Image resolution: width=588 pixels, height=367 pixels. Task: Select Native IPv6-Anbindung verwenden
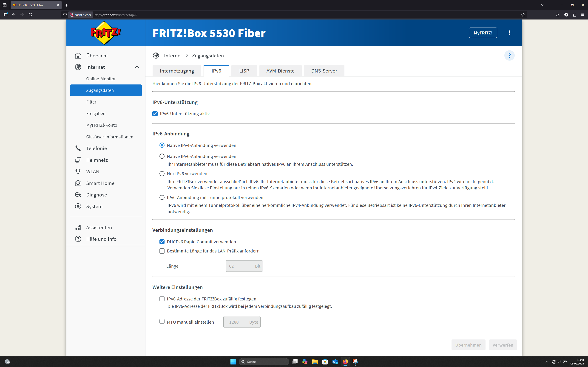(162, 156)
